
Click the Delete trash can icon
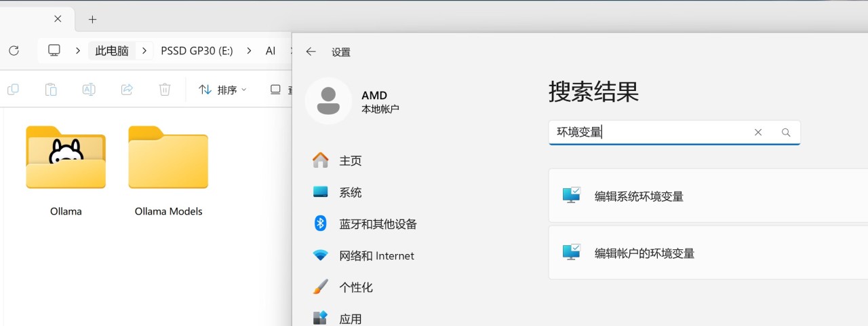165,90
